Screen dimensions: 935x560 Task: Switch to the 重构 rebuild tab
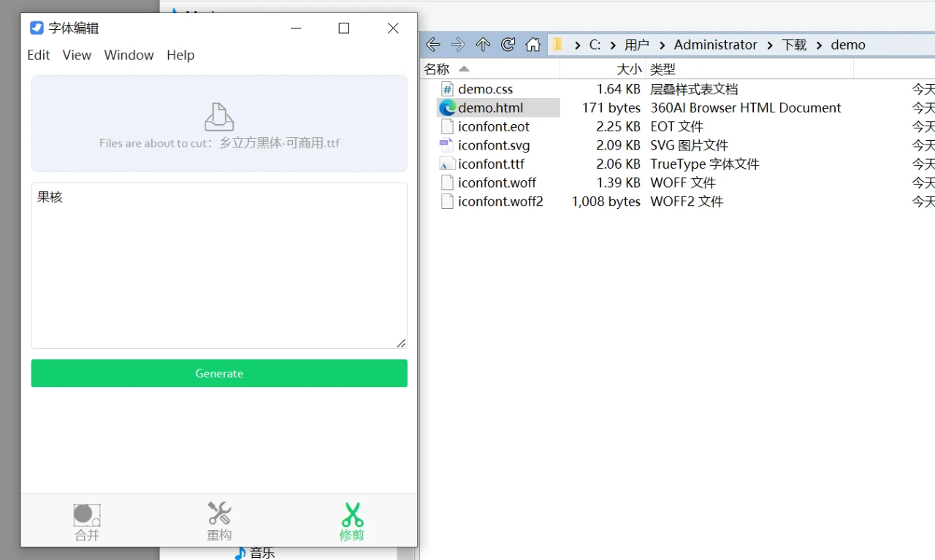(x=219, y=521)
